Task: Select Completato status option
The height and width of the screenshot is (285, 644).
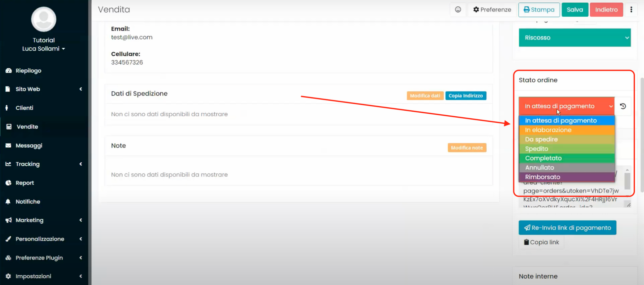Action: tap(567, 158)
